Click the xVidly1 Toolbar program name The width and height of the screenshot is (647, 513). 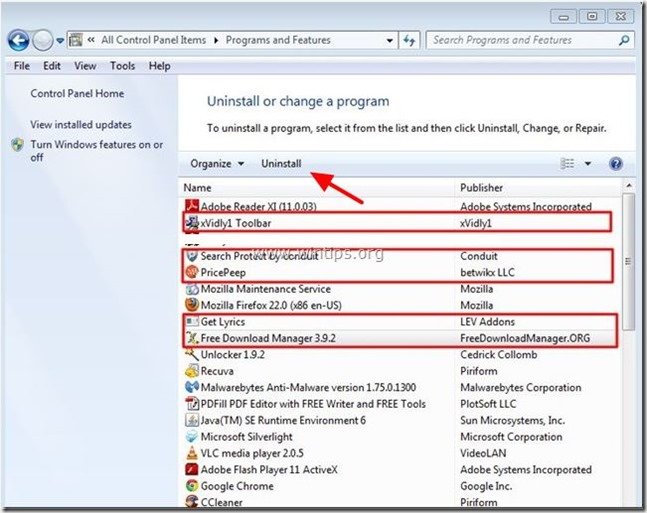tap(236, 223)
